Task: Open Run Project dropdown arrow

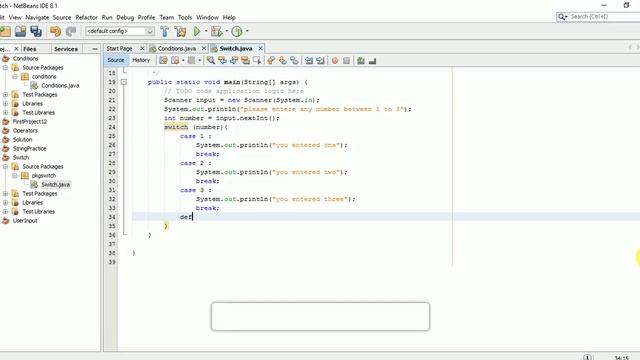Action: click(x=206, y=31)
